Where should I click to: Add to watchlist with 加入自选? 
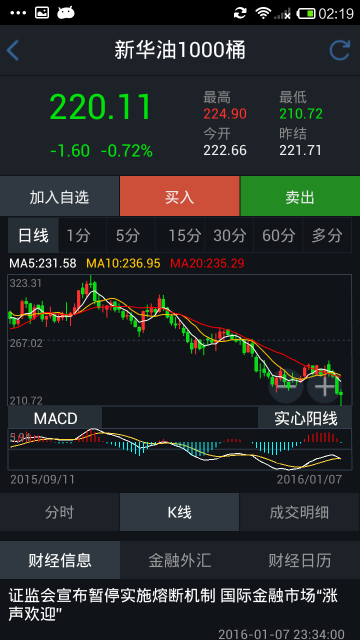[x=60, y=197]
